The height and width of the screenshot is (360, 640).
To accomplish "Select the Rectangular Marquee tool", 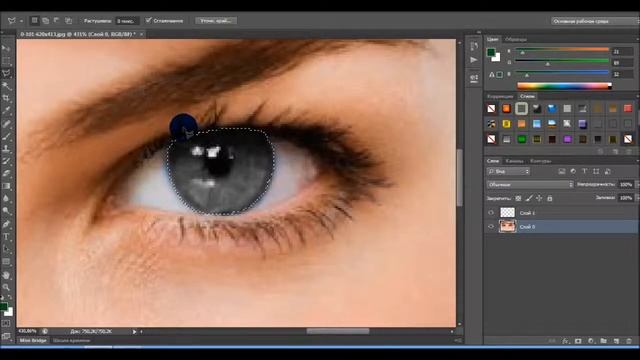I will 6,61.
